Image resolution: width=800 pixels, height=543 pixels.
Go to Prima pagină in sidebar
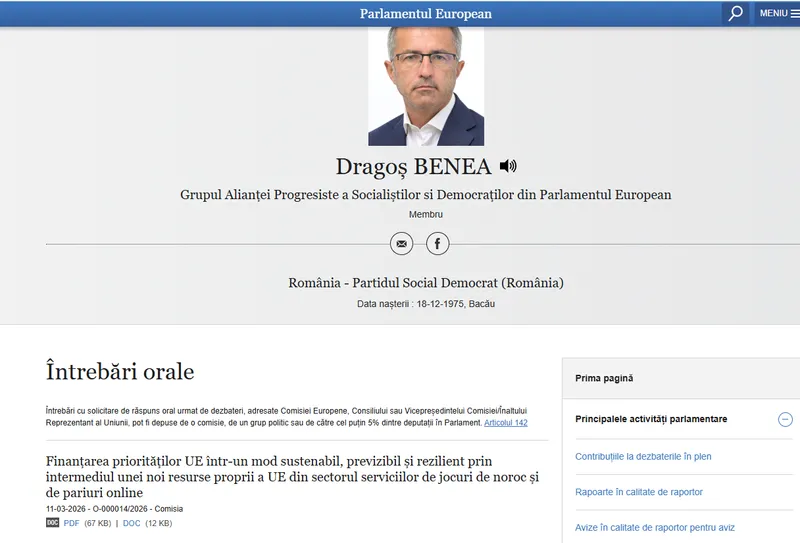[x=604, y=378]
